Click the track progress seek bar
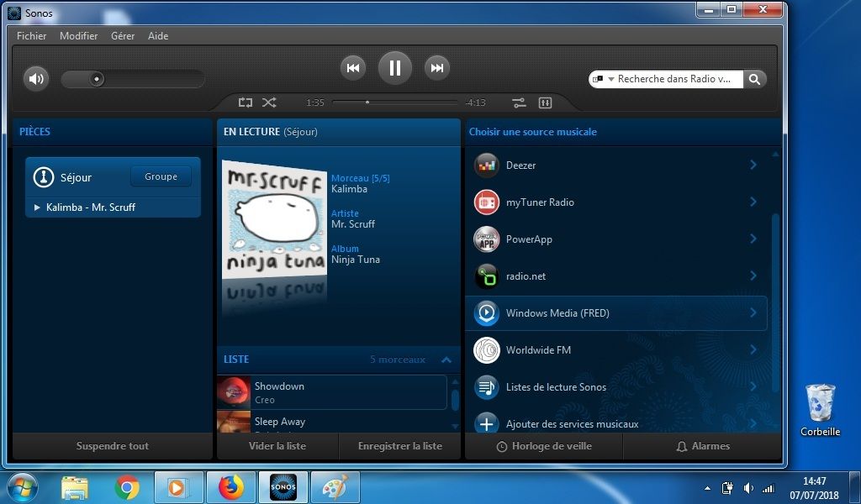This screenshot has height=504, width=861. (x=395, y=102)
